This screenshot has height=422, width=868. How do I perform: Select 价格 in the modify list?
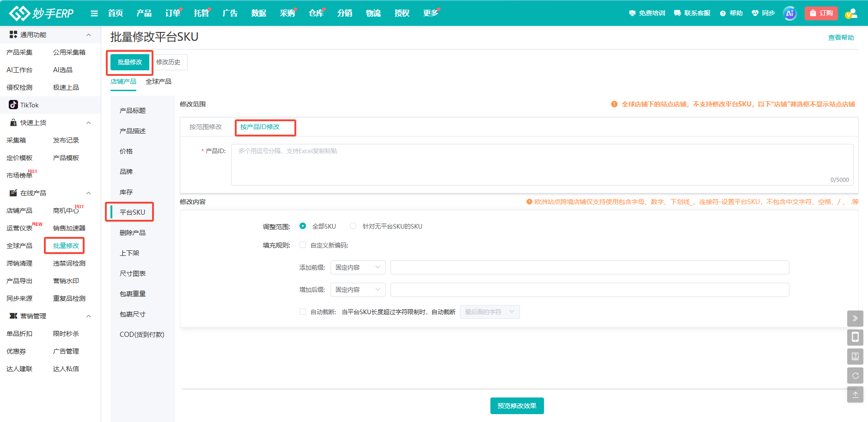coord(126,151)
